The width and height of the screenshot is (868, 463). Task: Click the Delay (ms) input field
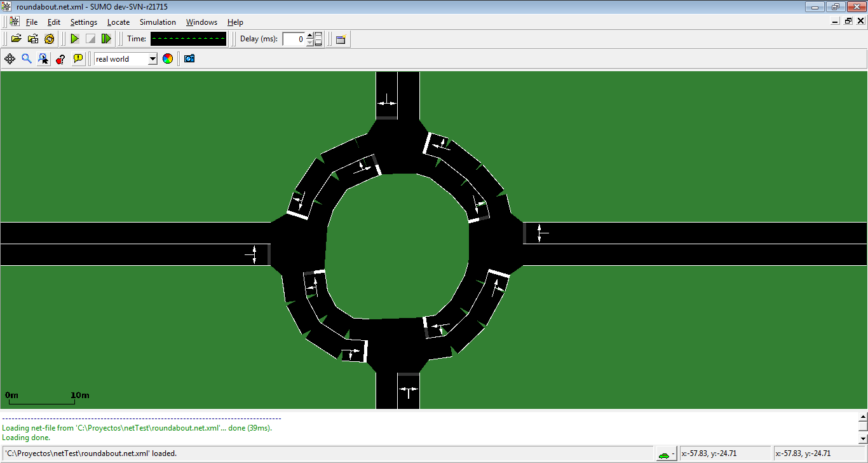tap(294, 39)
